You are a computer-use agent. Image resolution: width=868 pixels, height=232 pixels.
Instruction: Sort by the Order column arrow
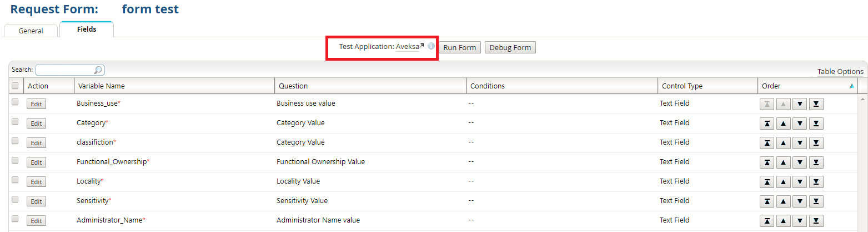pyautogui.click(x=851, y=86)
